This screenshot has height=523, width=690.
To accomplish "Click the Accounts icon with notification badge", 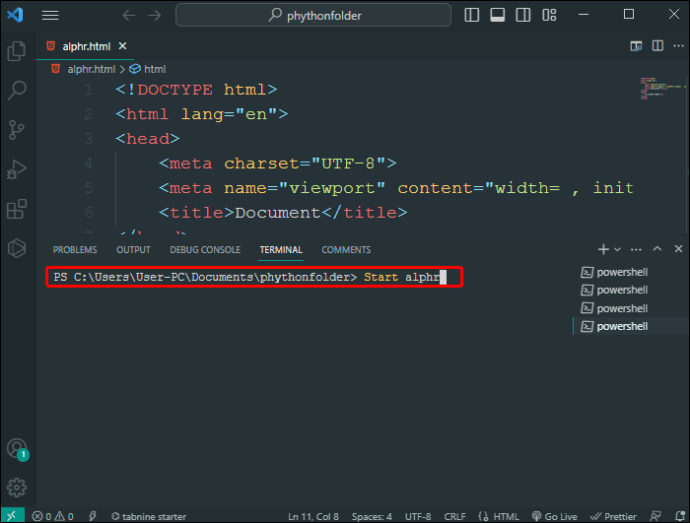I will (16, 449).
